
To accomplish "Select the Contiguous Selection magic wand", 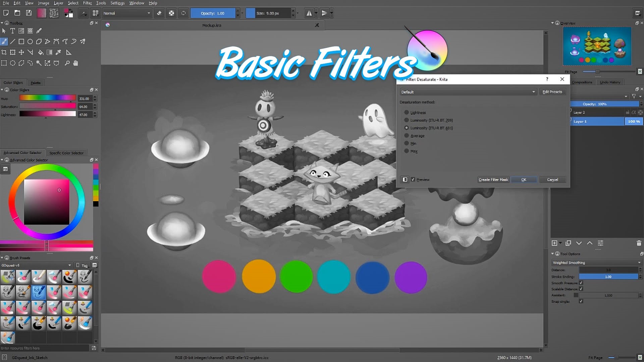I will (39, 63).
